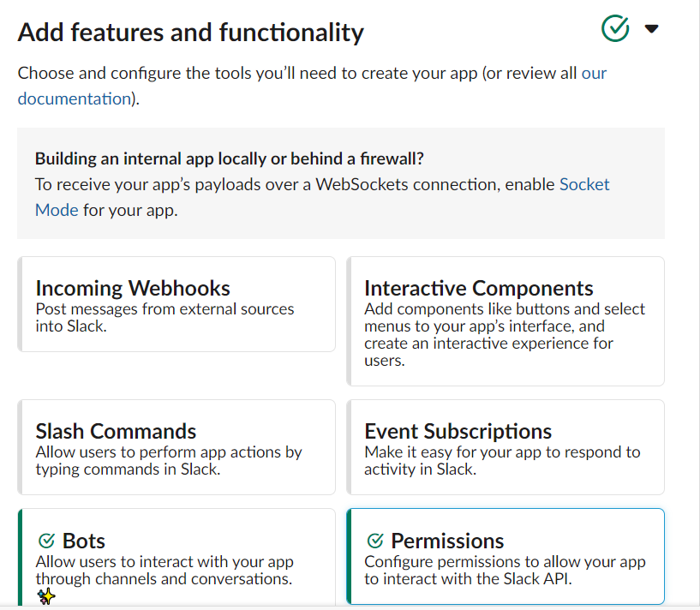Click the 'Configure permissions' description text
Screen dimensions: 700x610
click(x=505, y=571)
